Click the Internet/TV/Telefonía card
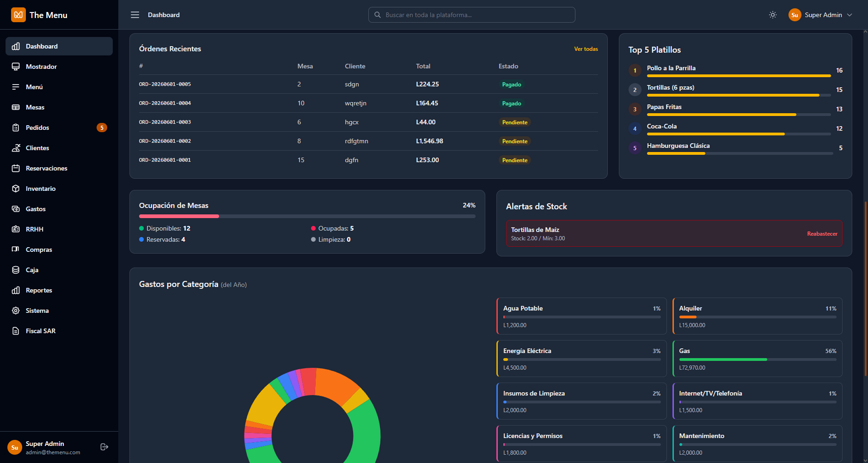The image size is (868, 463). [757, 401]
